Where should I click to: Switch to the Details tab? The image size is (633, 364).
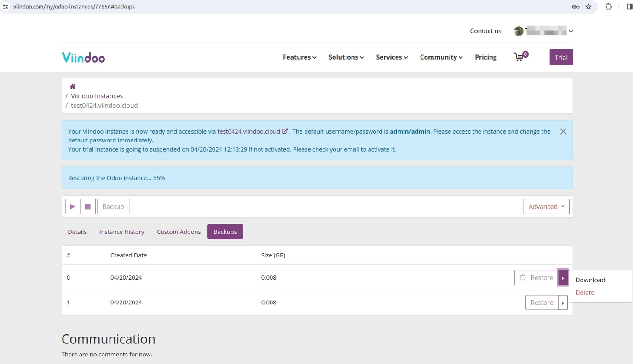[77, 232]
